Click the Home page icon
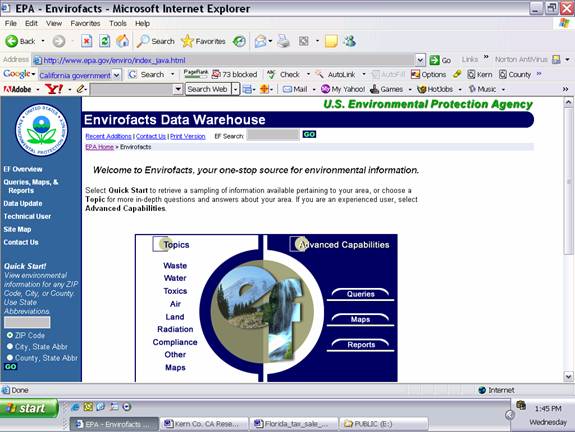The image size is (575, 432). (x=122, y=41)
